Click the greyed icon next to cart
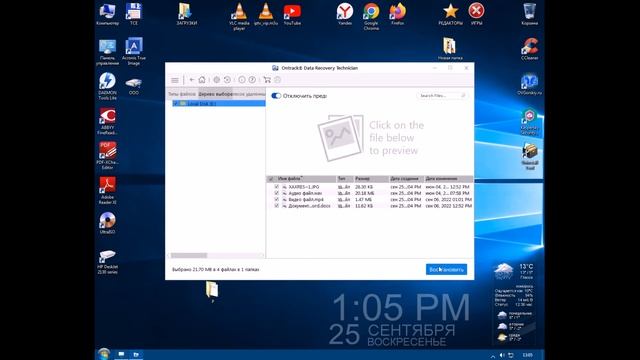The width and height of the screenshot is (640, 360). click(x=278, y=80)
